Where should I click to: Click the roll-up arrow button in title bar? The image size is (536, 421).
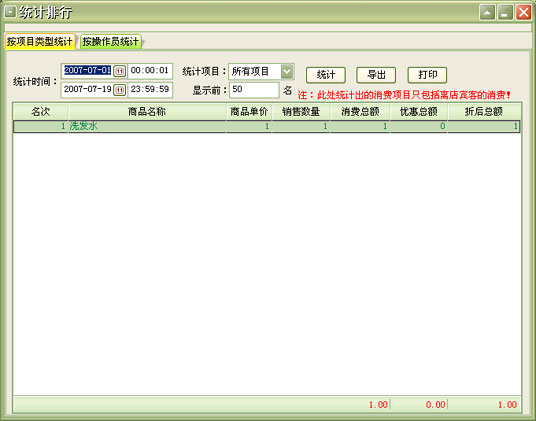click(x=487, y=13)
